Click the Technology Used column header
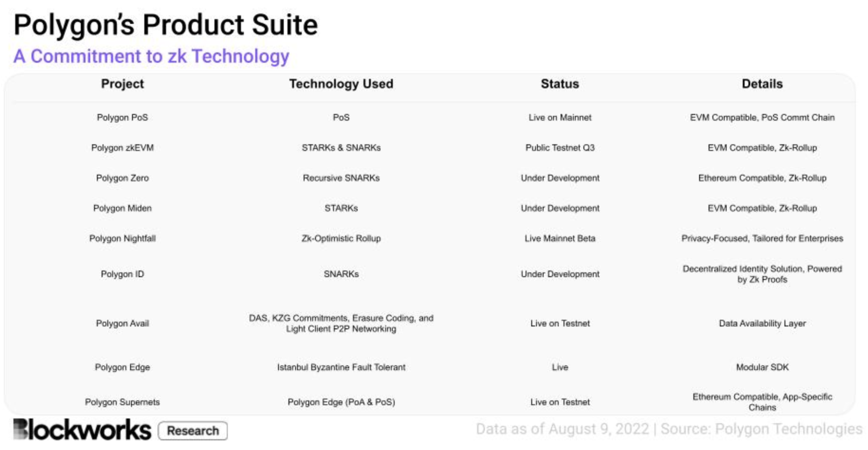Viewport: 868px width, 450px height. click(341, 84)
